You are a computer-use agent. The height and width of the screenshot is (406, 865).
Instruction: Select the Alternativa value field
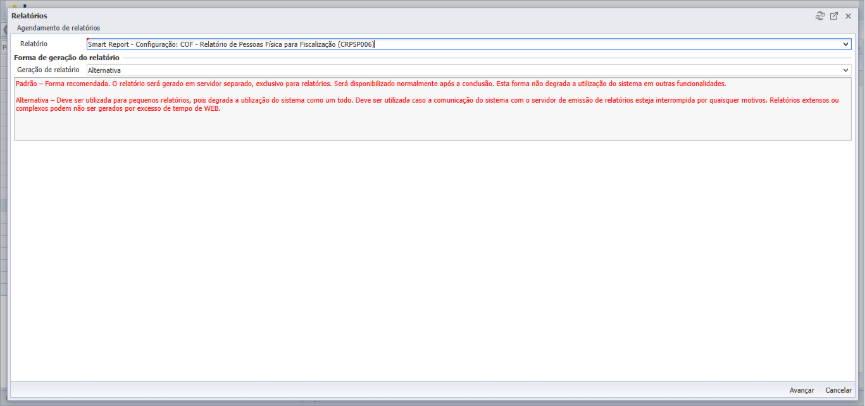[463, 70]
